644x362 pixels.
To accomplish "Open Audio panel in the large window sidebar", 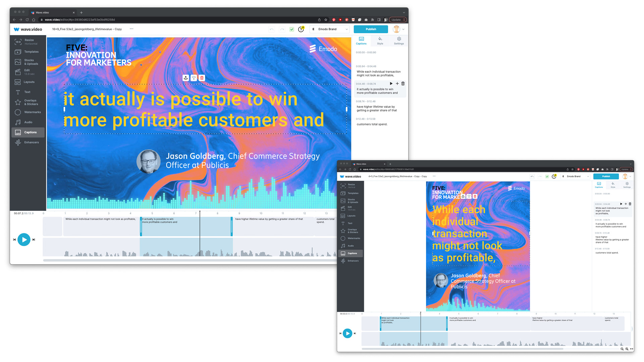I will pos(28,122).
